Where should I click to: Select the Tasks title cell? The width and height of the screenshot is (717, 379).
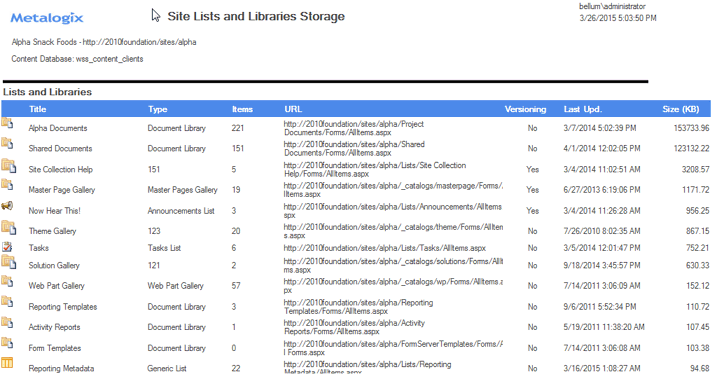click(38, 248)
